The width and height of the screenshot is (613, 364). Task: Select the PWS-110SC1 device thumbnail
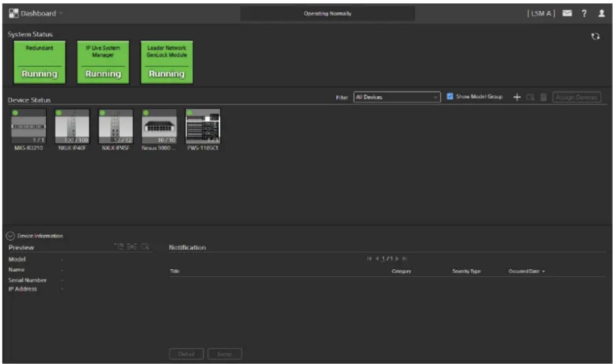point(203,126)
